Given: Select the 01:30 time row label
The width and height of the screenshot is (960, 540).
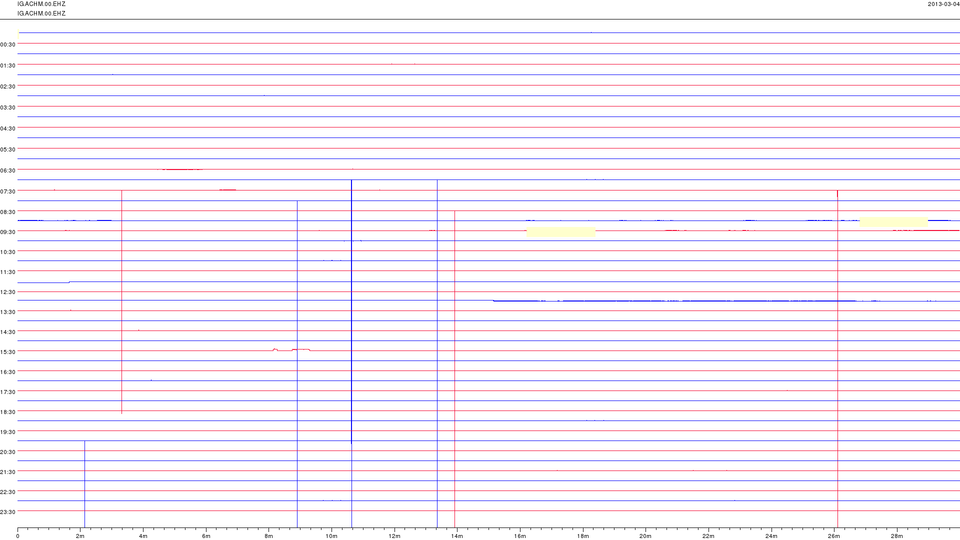Looking at the screenshot, I should coord(7,66).
